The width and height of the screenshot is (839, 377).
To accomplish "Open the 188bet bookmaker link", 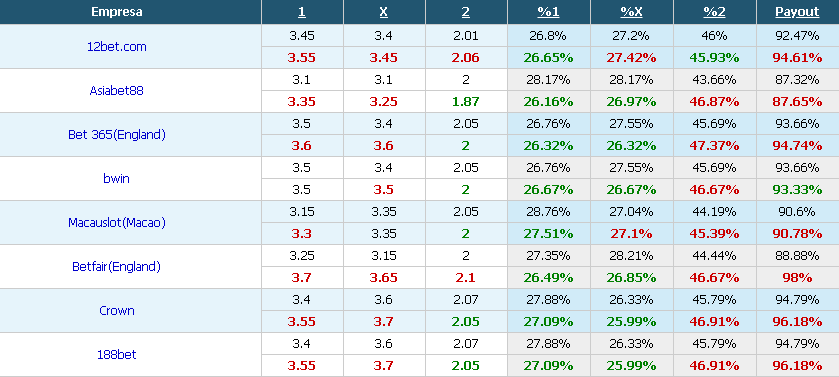I will pyautogui.click(x=117, y=355).
